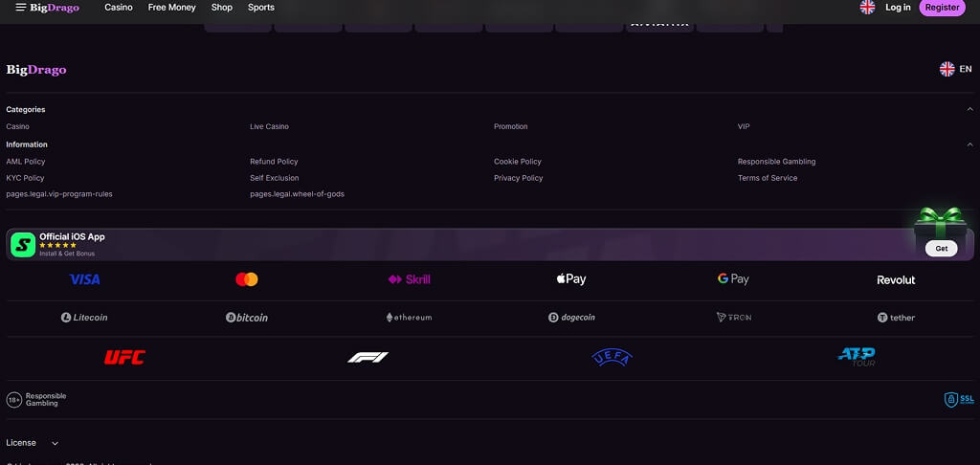The image size is (980, 465).
Task: Open pages.legal.wheel-of-gods link
Action: 297,194
